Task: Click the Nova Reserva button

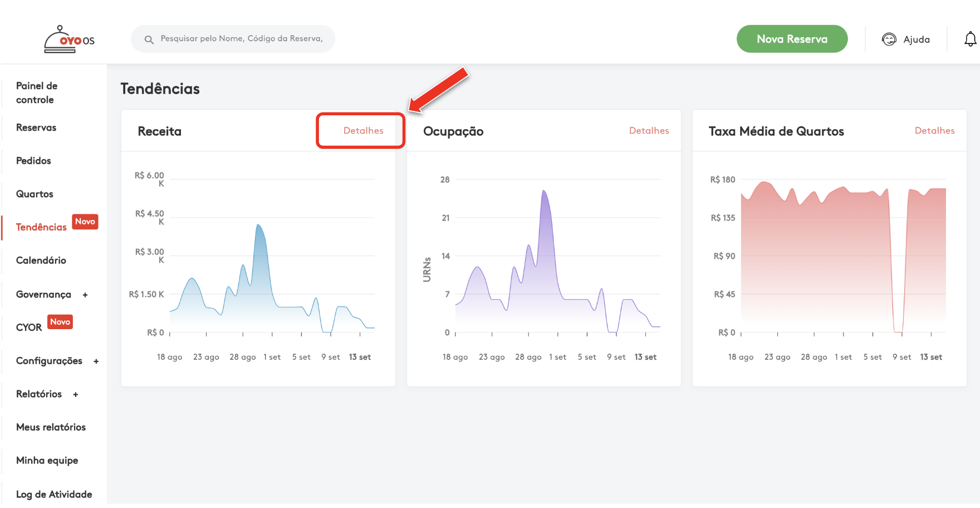Action: [792, 39]
